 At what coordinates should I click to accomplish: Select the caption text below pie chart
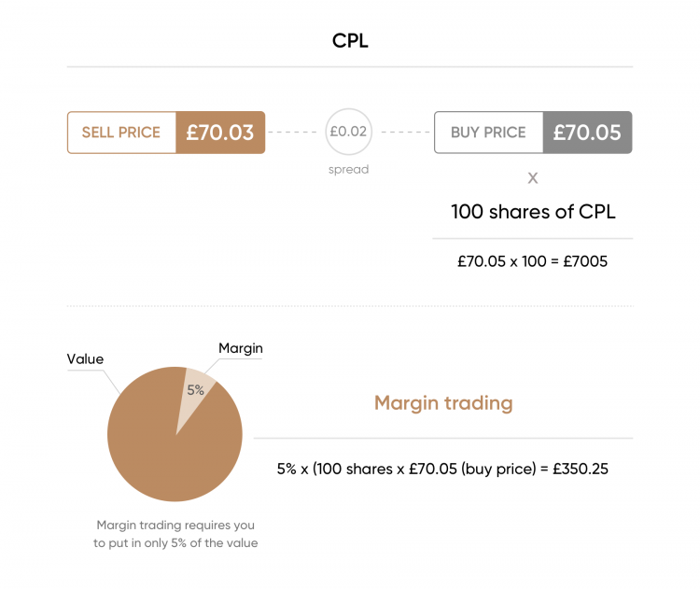coord(175,534)
